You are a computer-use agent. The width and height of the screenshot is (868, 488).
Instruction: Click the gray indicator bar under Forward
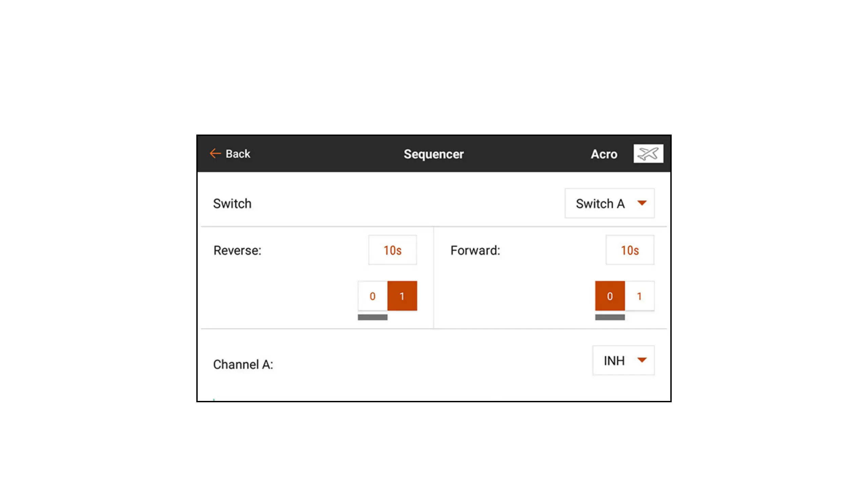tap(610, 317)
